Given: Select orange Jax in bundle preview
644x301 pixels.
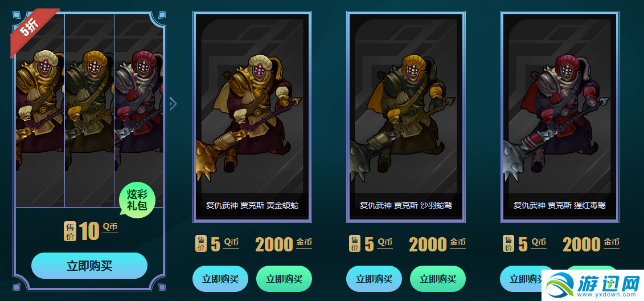Looking at the screenshot, I should click(x=89, y=110).
